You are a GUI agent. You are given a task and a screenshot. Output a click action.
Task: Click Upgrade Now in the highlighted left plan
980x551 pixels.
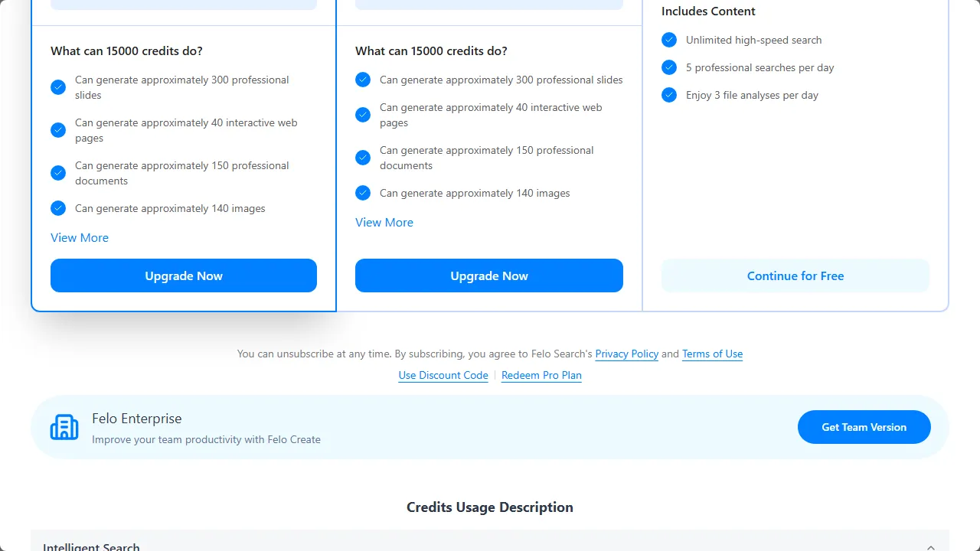[x=184, y=275]
